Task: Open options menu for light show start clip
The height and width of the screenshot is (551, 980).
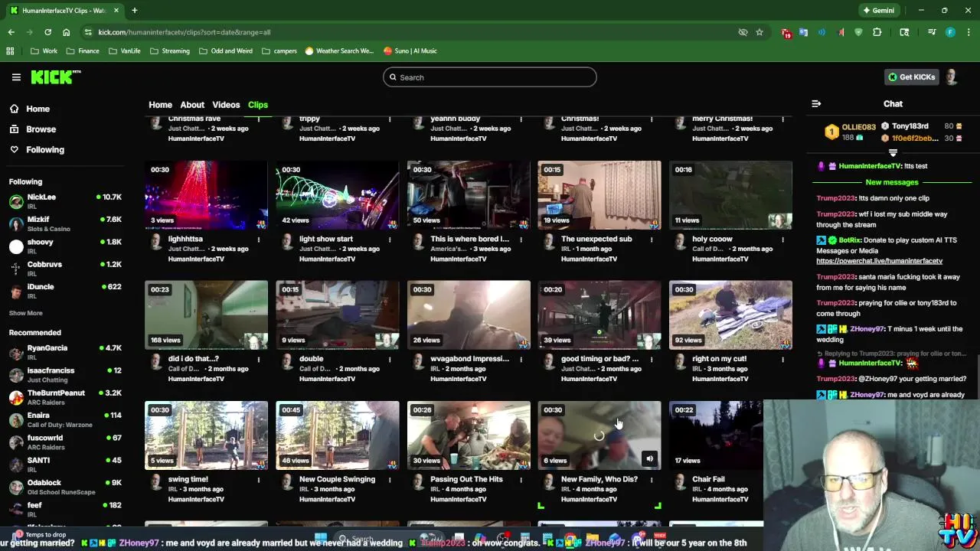Action: point(390,240)
